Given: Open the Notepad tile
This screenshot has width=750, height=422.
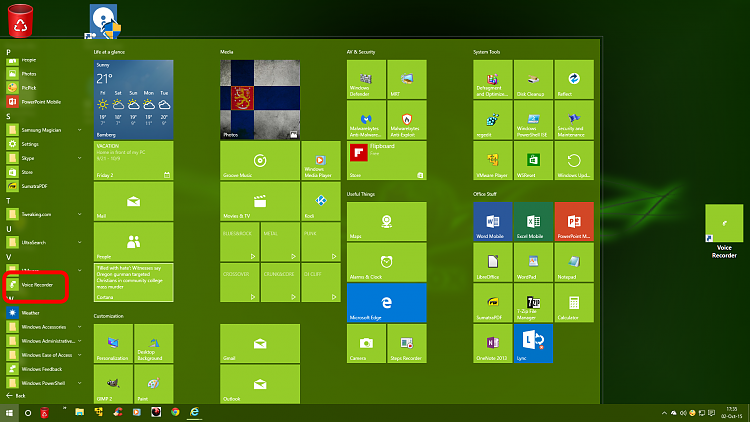Looking at the screenshot, I should [574, 262].
